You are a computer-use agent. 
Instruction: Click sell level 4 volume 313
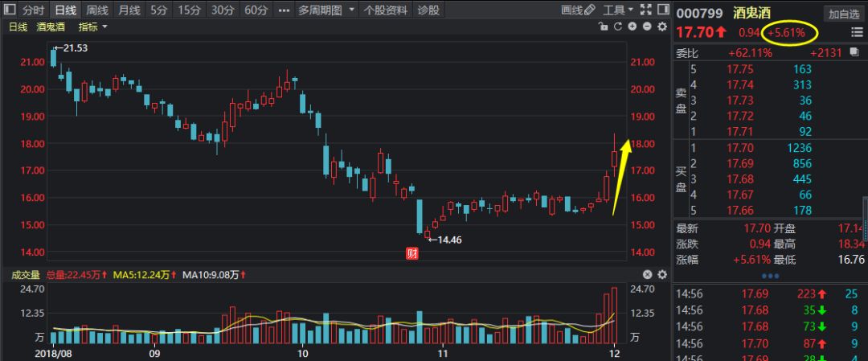[x=801, y=84]
